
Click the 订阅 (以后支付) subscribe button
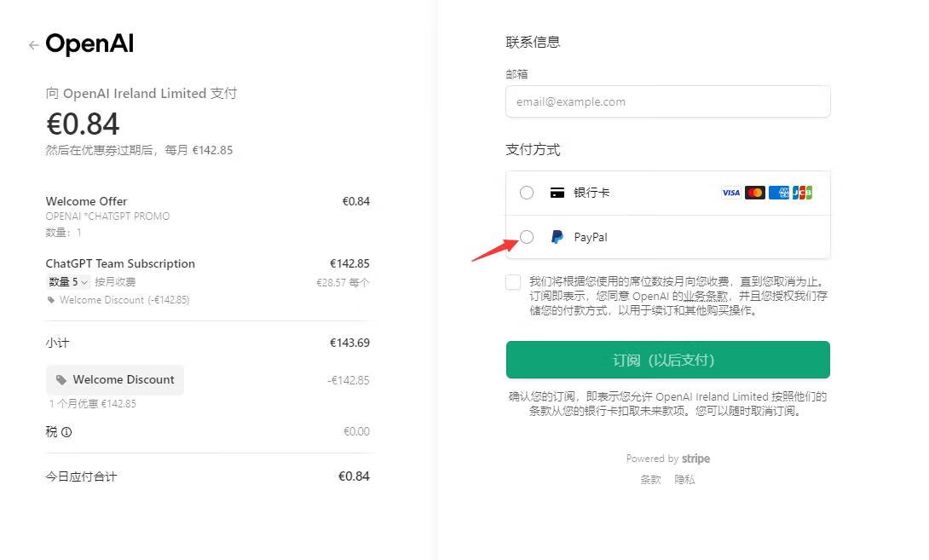point(667,360)
